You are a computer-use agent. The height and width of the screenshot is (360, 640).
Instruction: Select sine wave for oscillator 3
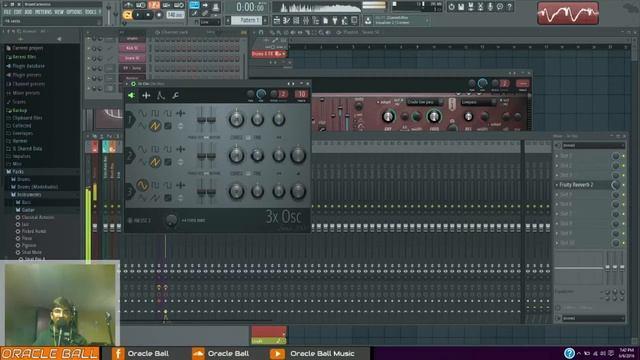142,185
